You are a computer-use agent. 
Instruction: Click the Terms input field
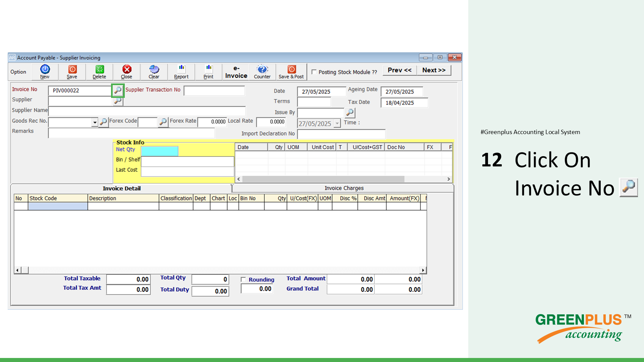pyautogui.click(x=314, y=102)
